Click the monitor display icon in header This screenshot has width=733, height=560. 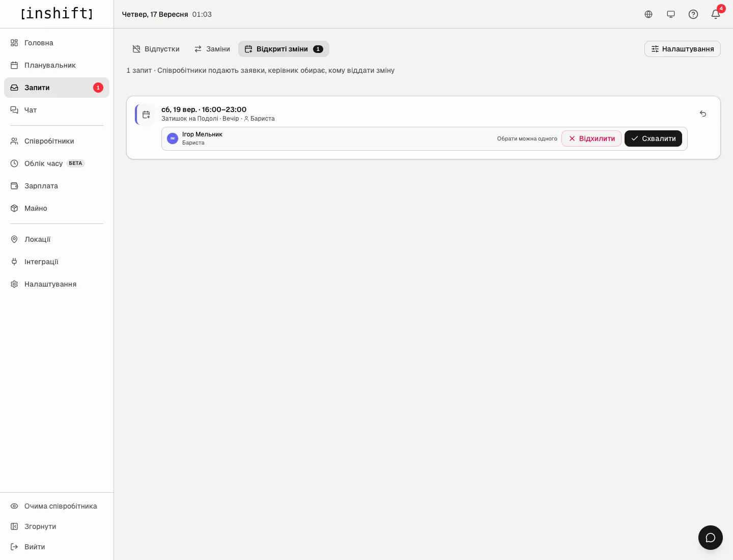[x=671, y=14]
